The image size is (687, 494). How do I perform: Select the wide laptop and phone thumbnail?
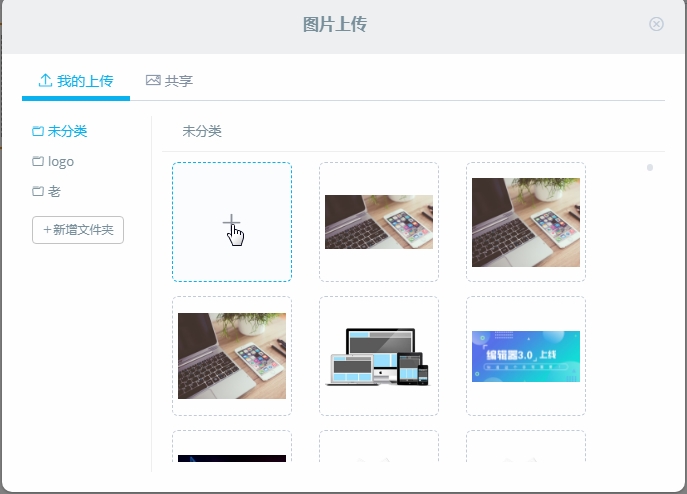click(379, 222)
